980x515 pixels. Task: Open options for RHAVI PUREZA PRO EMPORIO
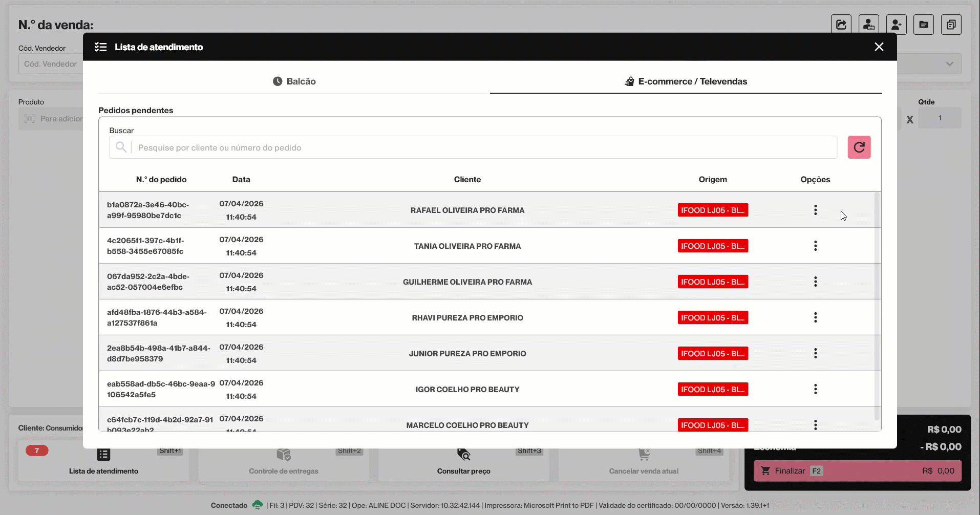point(815,317)
